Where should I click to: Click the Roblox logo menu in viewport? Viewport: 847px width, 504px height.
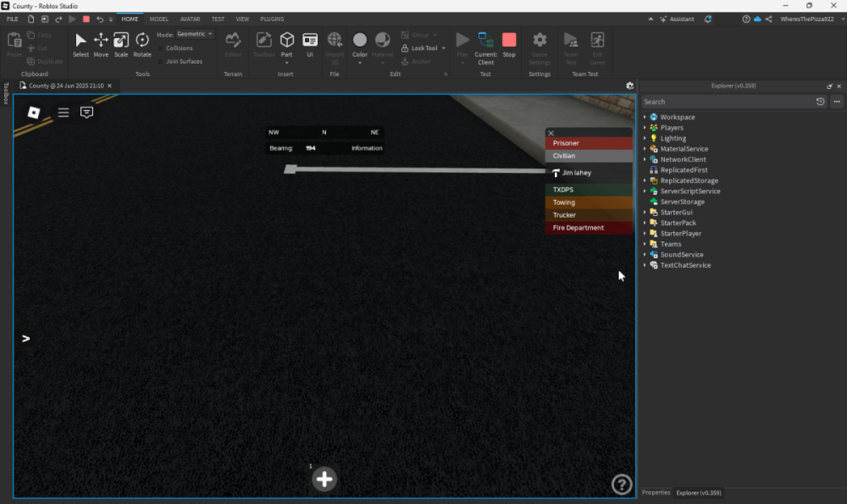(x=34, y=112)
